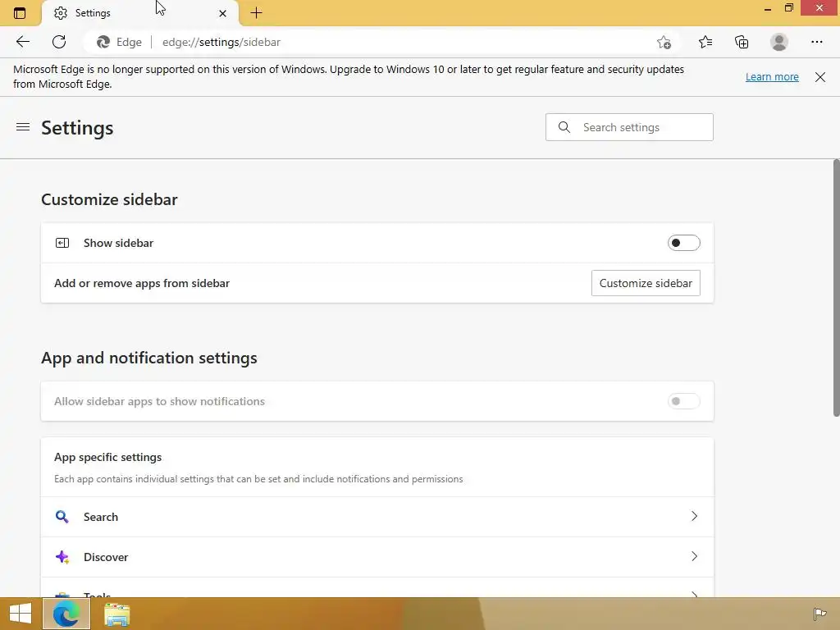This screenshot has width=840, height=630.
Task: Click the 'Show sidebar' label
Action: (x=118, y=243)
